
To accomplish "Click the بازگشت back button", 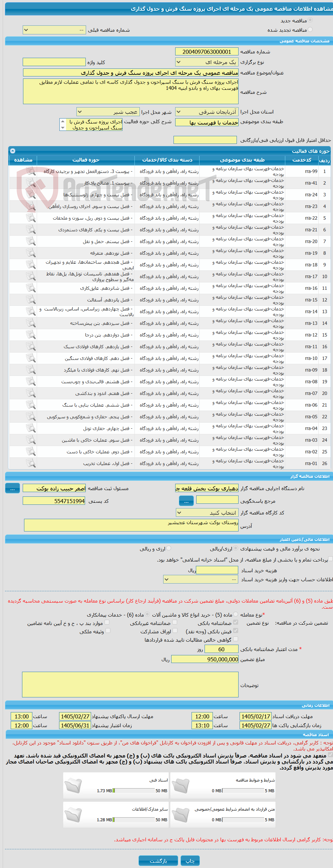I will point(158,861).
